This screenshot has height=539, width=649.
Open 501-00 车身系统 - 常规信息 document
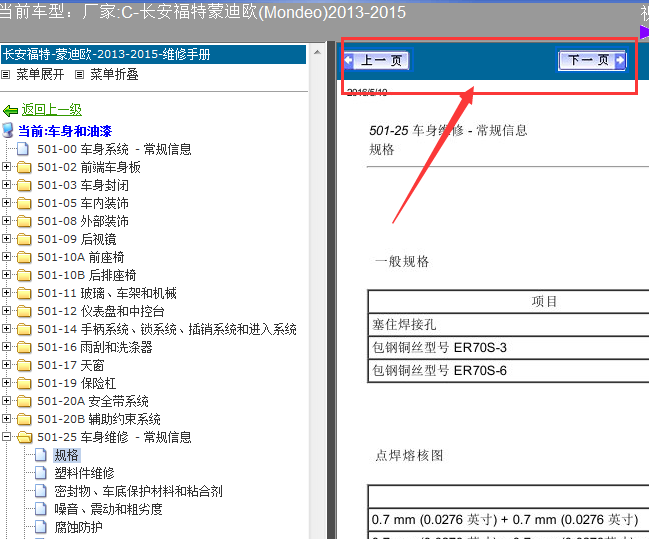pyautogui.click(x=114, y=149)
